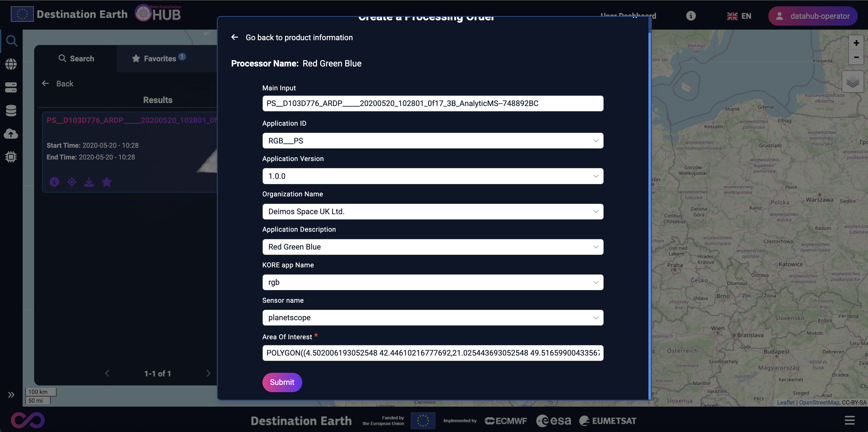Click the End Time 2020-05-20 - 10:28 text

point(91,157)
